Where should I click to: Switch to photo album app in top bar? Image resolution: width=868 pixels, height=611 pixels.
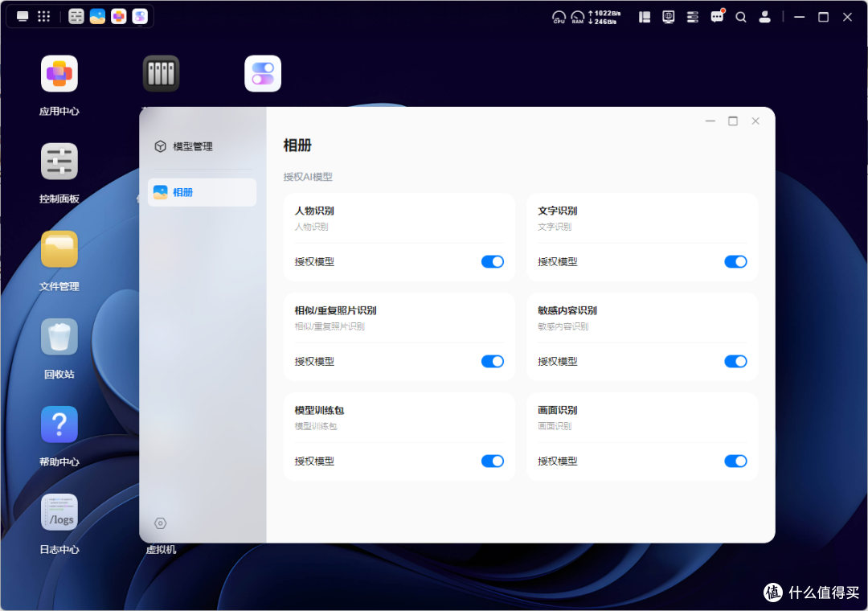click(97, 17)
